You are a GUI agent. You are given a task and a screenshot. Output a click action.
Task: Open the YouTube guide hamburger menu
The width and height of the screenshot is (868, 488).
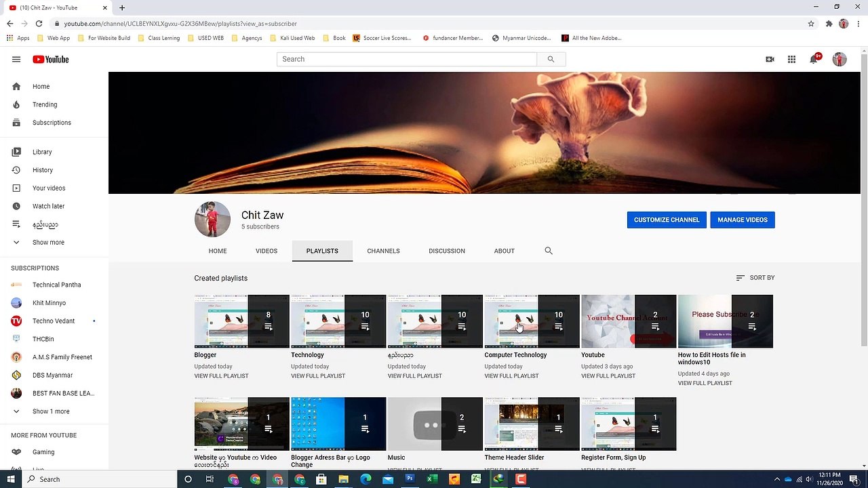(x=16, y=59)
